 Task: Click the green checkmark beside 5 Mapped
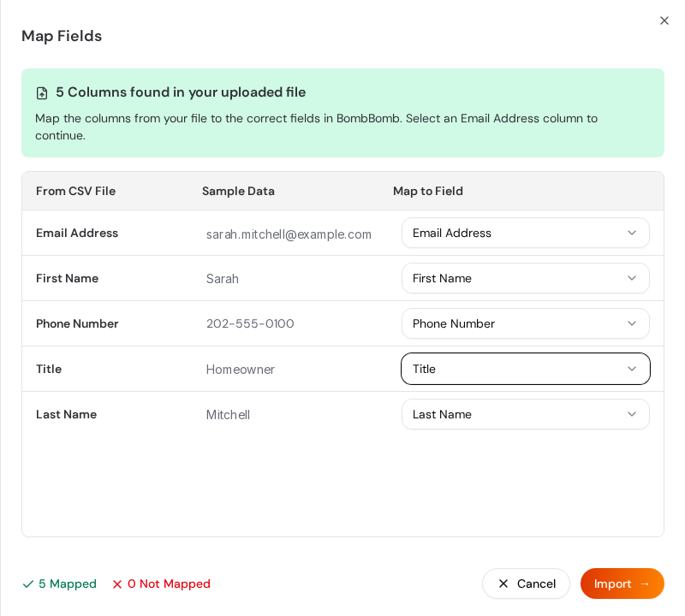[28, 584]
